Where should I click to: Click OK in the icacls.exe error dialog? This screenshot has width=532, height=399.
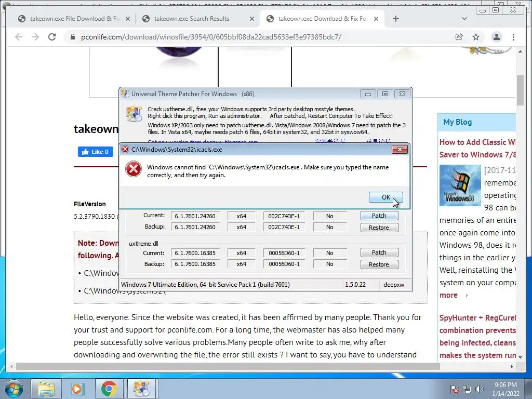click(x=386, y=197)
